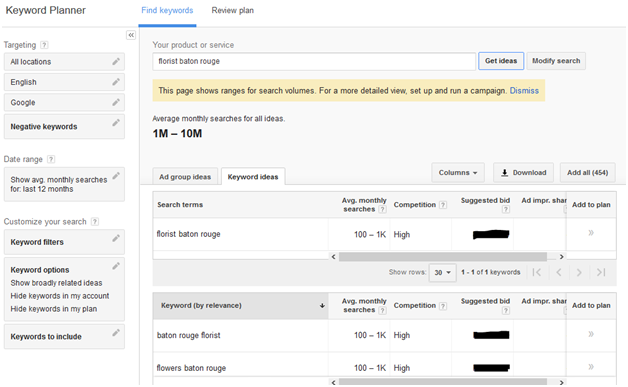The width and height of the screenshot is (628, 387).
Task: Open Competition help in Keyword ideas table
Action: click(x=443, y=306)
